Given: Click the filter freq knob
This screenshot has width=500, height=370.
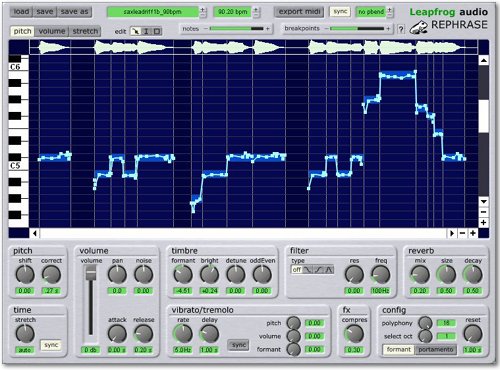Looking at the screenshot, I should pyautogui.click(x=380, y=275).
